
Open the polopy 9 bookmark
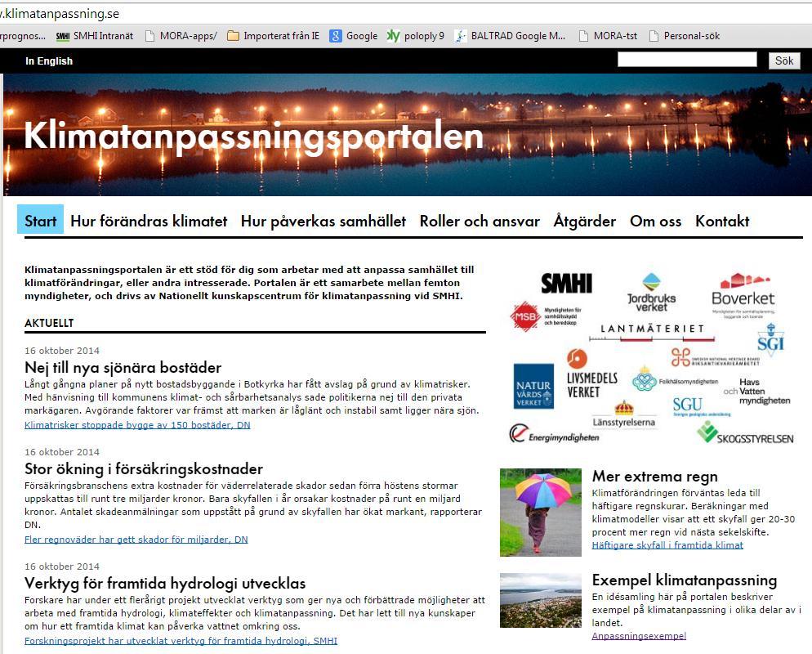point(416,36)
